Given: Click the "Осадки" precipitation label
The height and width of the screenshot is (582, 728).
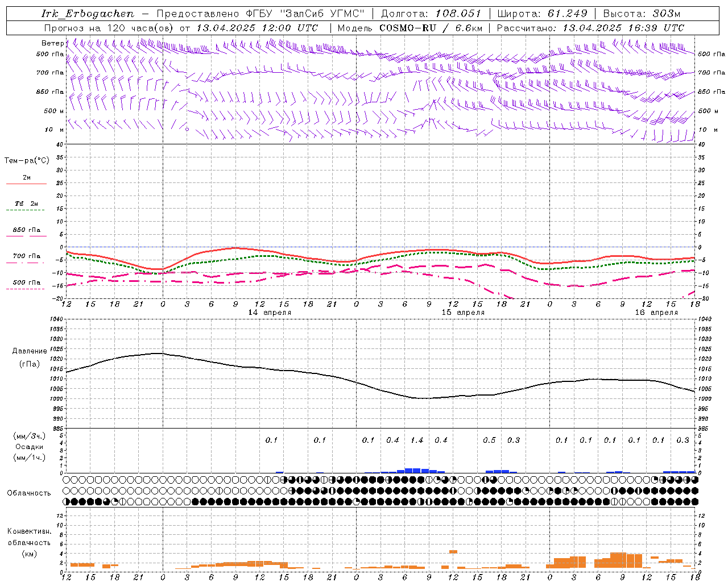Looking at the screenshot, I should pyautogui.click(x=30, y=447).
